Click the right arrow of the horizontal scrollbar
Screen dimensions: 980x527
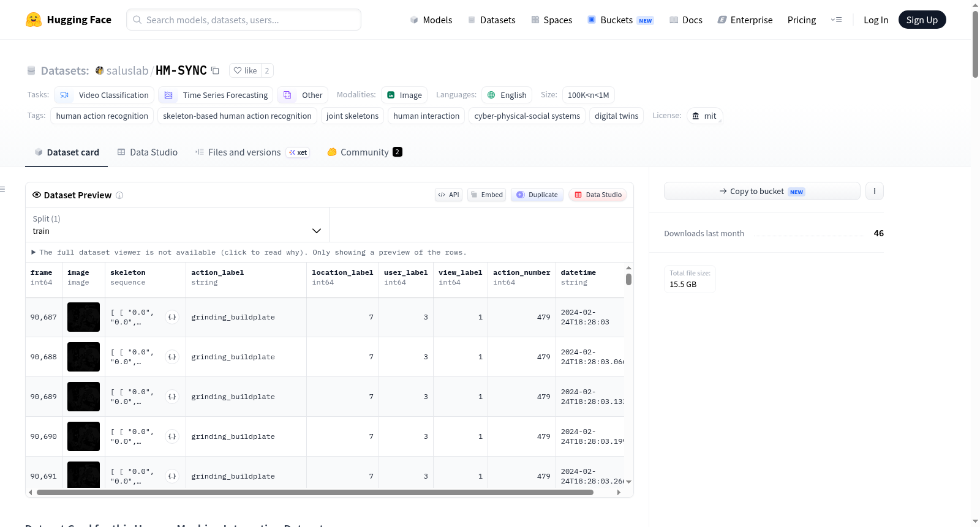tap(619, 492)
